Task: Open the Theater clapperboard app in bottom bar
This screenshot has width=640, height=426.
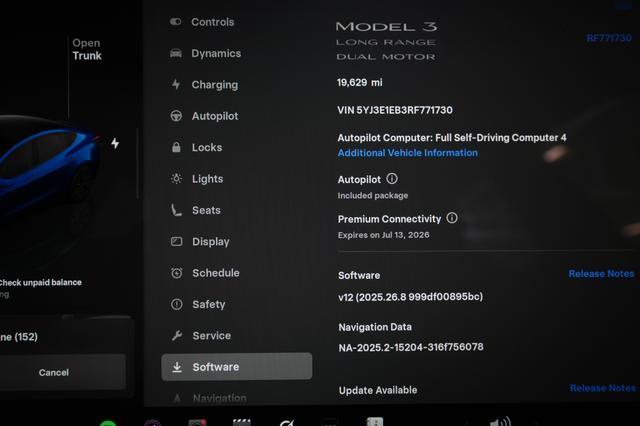Action: pos(241,422)
